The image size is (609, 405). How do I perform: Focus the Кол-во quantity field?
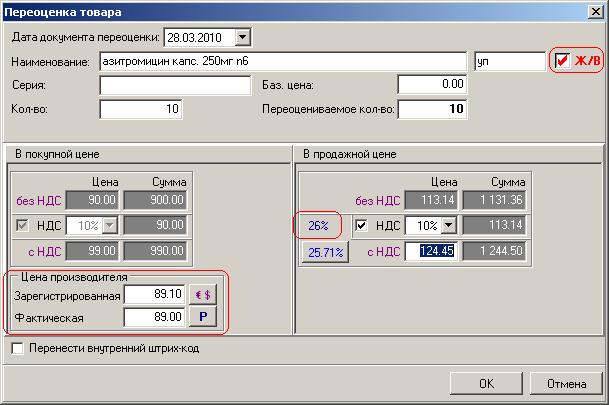pos(141,108)
